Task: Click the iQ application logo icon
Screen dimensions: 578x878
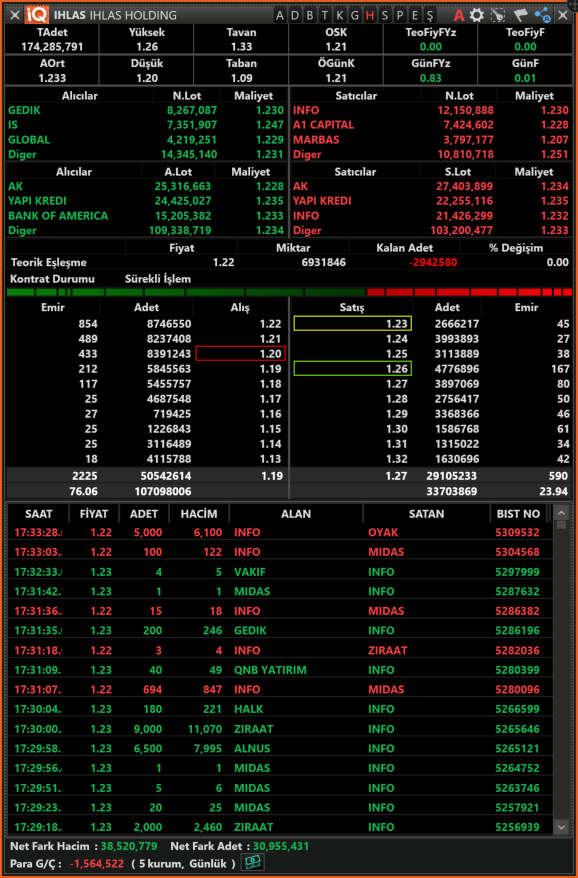Action: click(38, 15)
